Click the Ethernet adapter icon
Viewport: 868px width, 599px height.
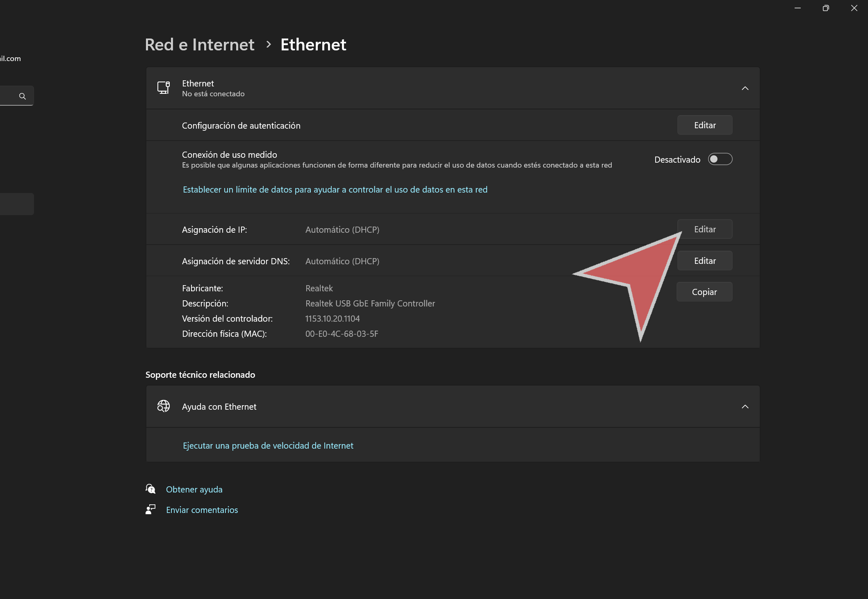[x=164, y=88]
